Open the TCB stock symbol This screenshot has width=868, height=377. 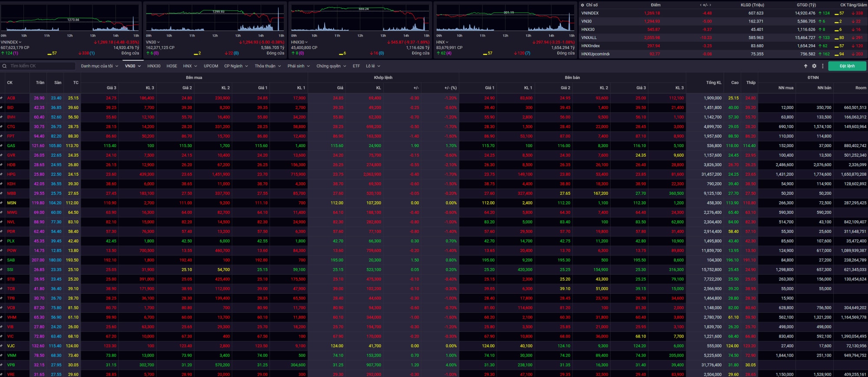11,289
